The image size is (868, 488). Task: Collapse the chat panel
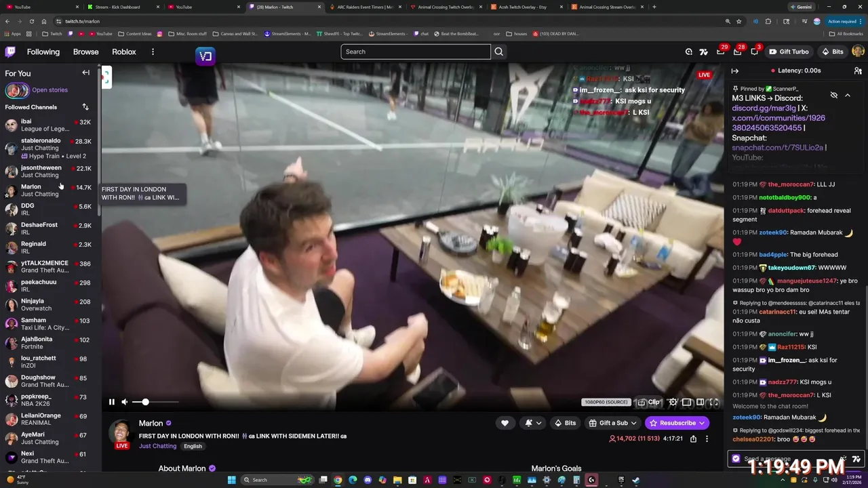click(734, 70)
